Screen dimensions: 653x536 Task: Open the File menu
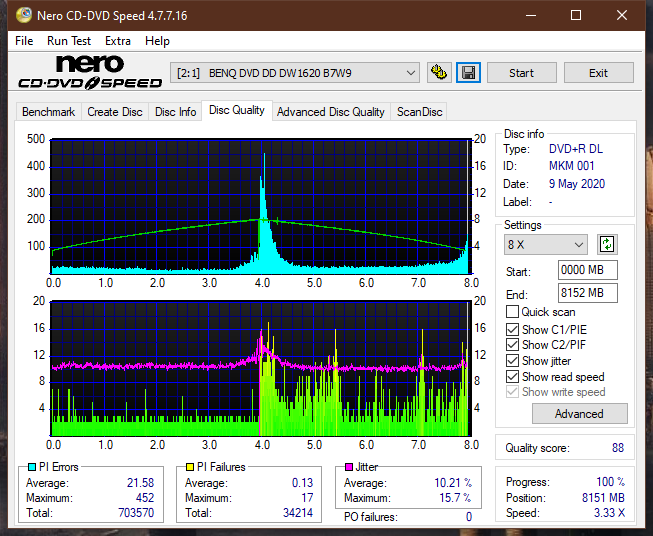24,41
